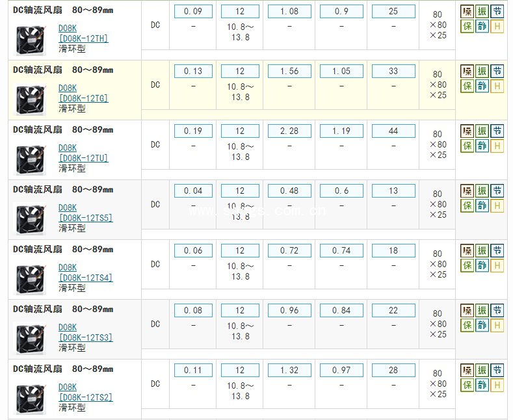Click 振 icon in D08K-12TG row
The width and height of the screenshot is (513, 420).
click(482, 72)
